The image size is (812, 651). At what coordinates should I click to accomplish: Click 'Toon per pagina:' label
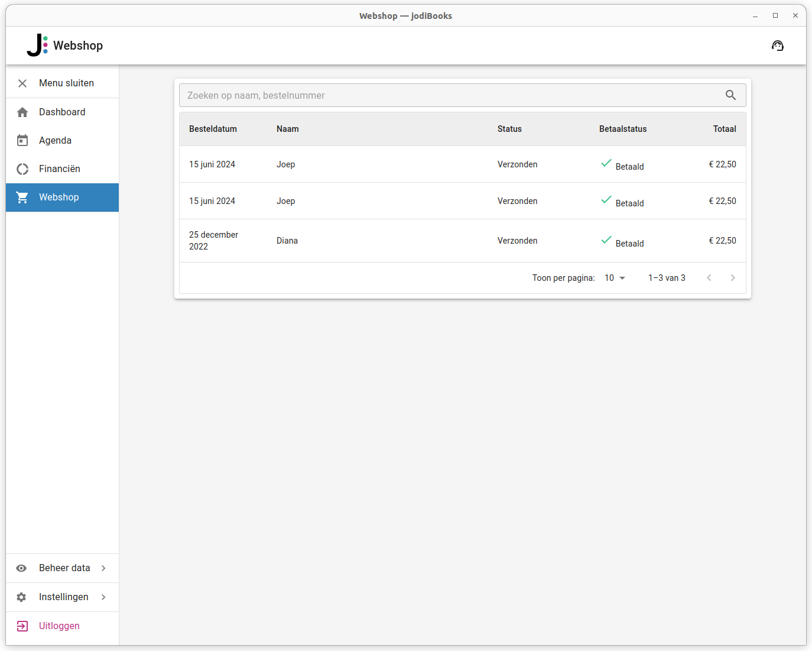coord(564,278)
